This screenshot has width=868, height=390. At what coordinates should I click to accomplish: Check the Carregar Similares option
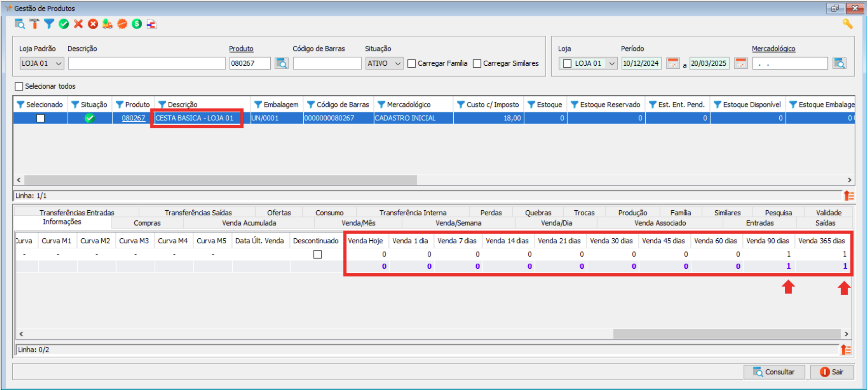tap(477, 63)
